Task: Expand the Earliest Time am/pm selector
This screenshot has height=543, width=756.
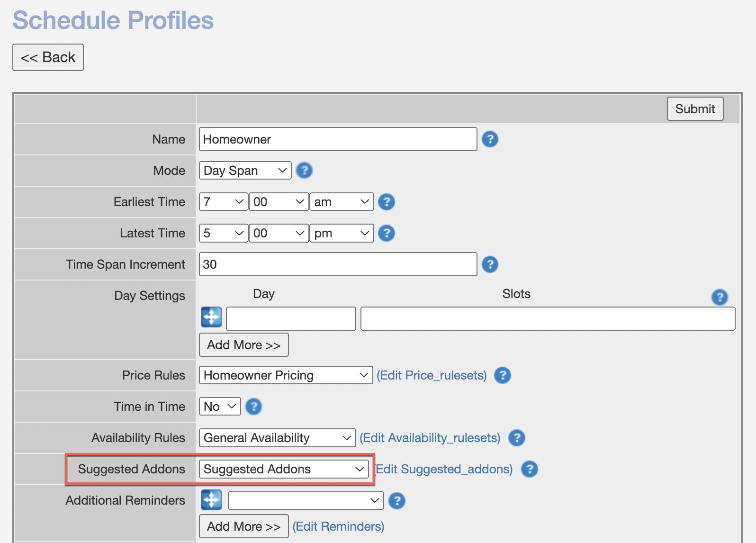Action: point(341,202)
